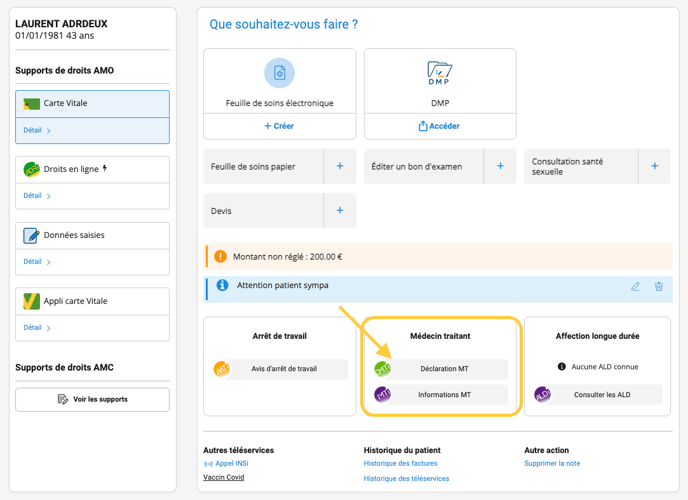Click the purple ALD icon
The height and width of the screenshot is (500, 688).
pos(542,395)
